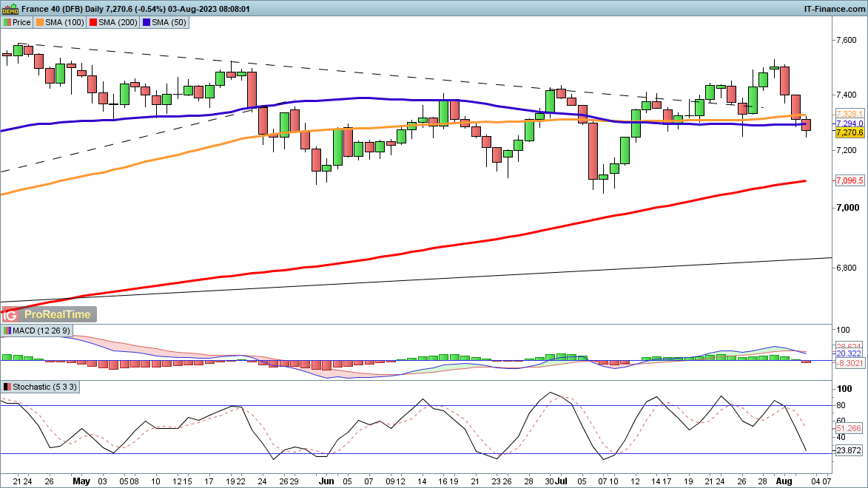Click the blue 7,294.0 SMA 50 price tag
The image size is (868, 488).
click(850, 123)
